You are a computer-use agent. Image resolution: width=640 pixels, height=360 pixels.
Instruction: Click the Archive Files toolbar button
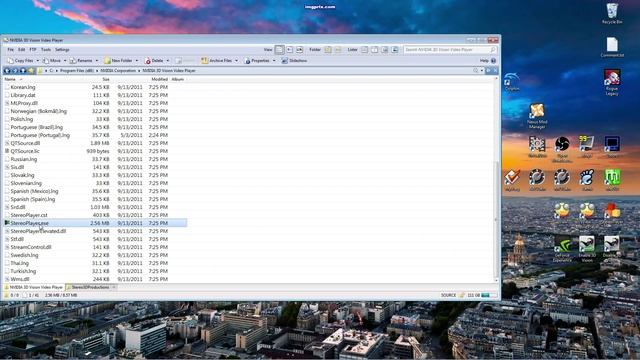(217, 60)
